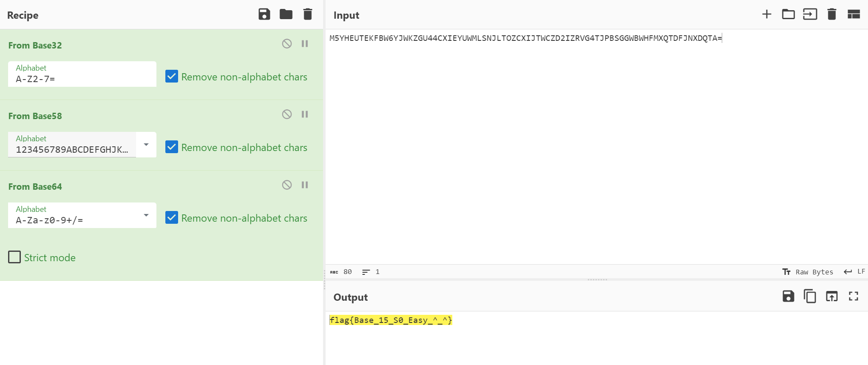Edit the Base64 alphabet text field
The height and width of the screenshot is (365, 868).
72,215
